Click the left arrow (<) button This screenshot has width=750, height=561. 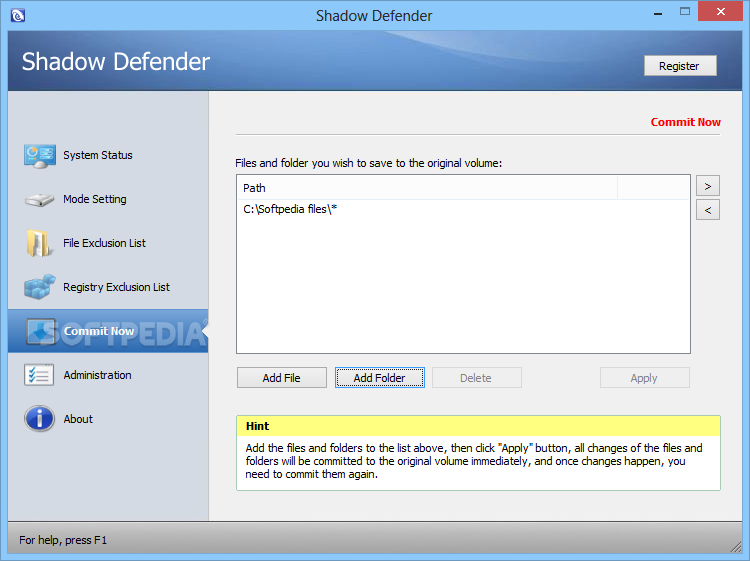pyautogui.click(x=708, y=210)
